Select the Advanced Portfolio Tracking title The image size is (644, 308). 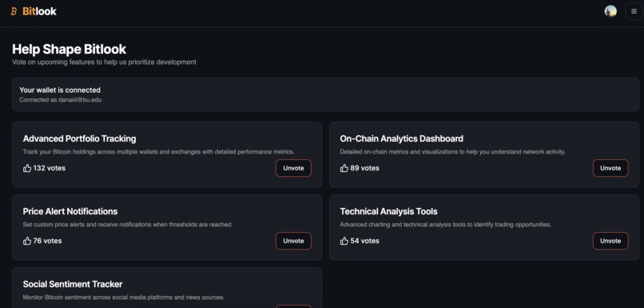tap(79, 138)
